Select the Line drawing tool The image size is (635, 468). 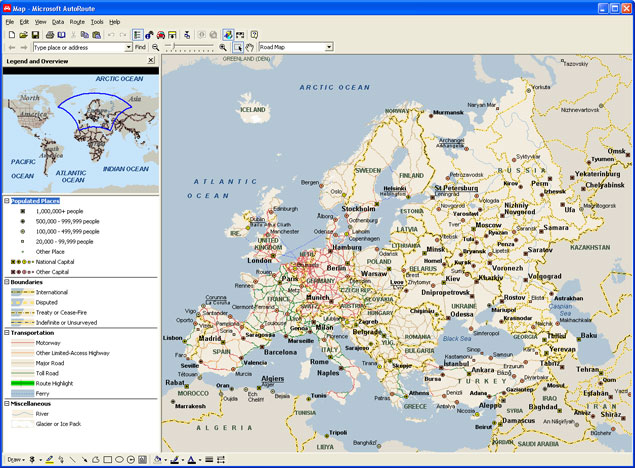72,459
